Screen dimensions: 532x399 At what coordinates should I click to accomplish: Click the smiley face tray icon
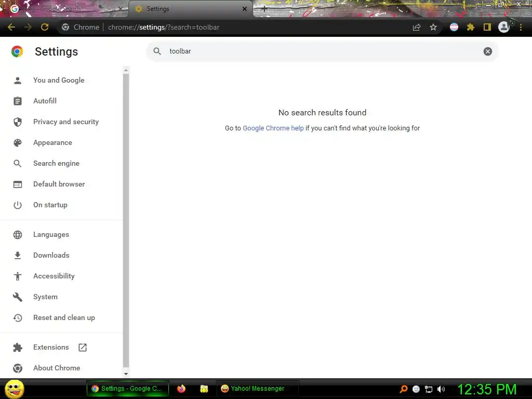416,389
